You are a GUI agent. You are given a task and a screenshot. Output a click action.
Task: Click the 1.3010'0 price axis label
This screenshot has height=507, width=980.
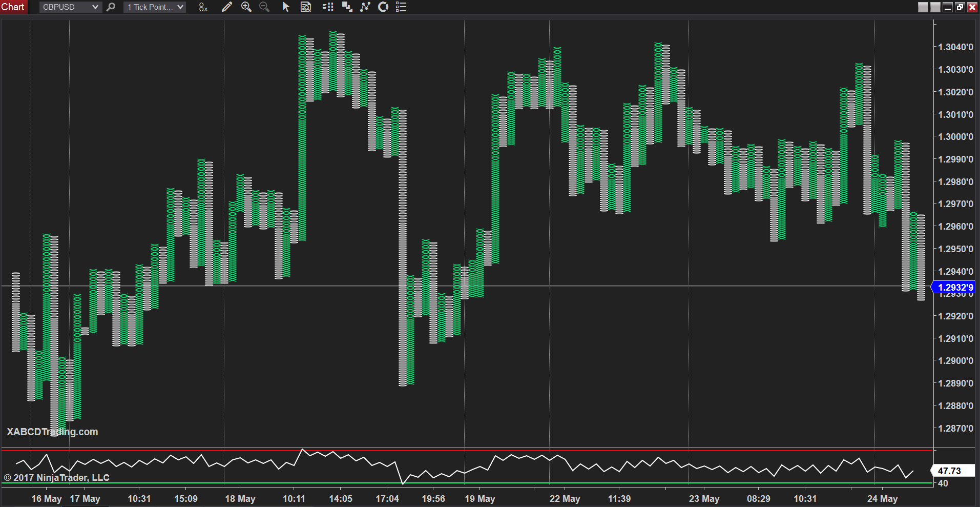[x=956, y=115]
